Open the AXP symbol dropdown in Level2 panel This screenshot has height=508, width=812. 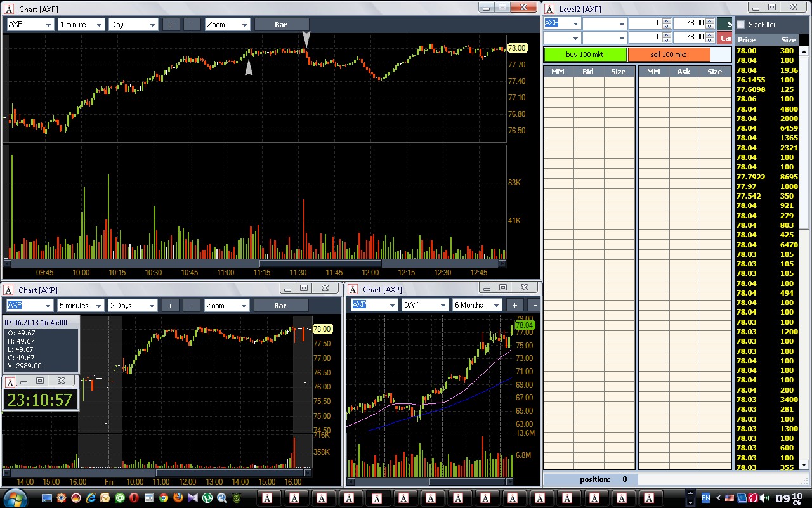click(x=562, y=23)
